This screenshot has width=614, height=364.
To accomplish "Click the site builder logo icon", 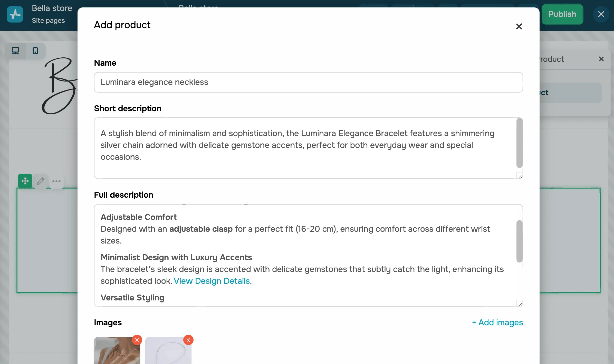I will pos(15,14).
